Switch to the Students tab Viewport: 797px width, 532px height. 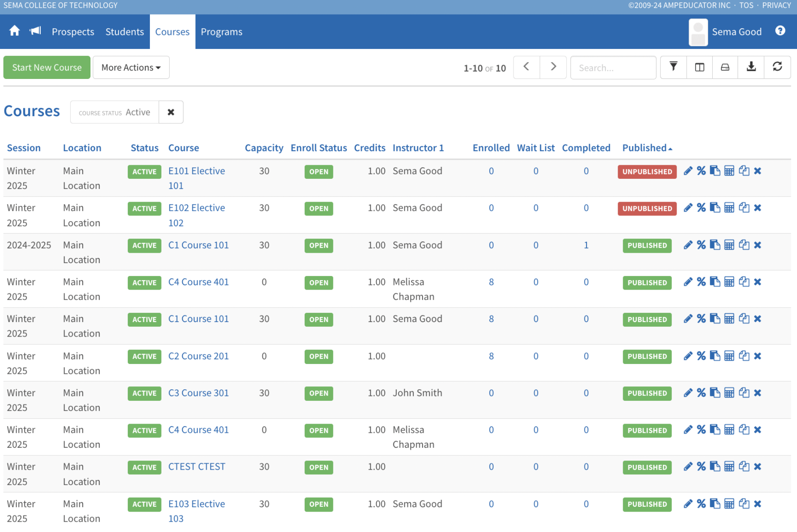(125, 32)
